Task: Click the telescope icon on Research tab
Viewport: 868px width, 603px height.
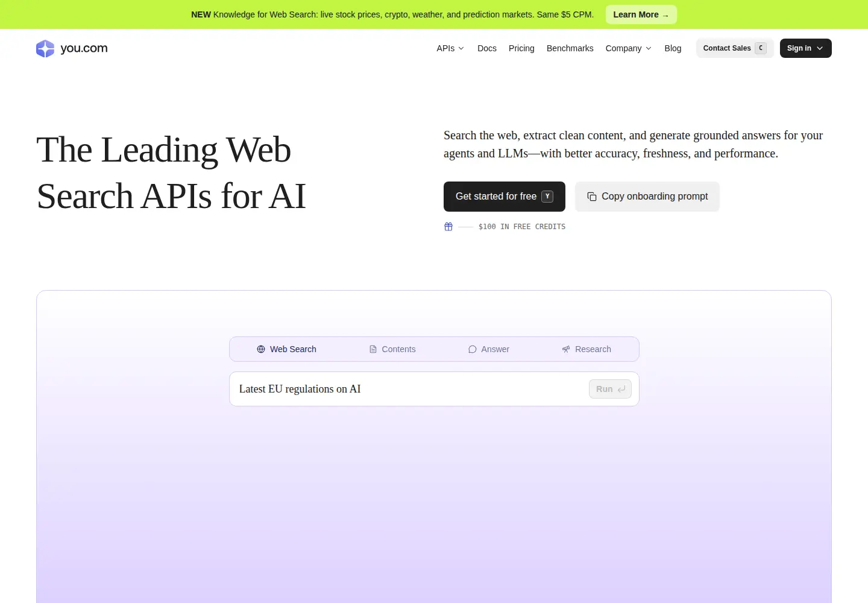Action: coord(566,349)
